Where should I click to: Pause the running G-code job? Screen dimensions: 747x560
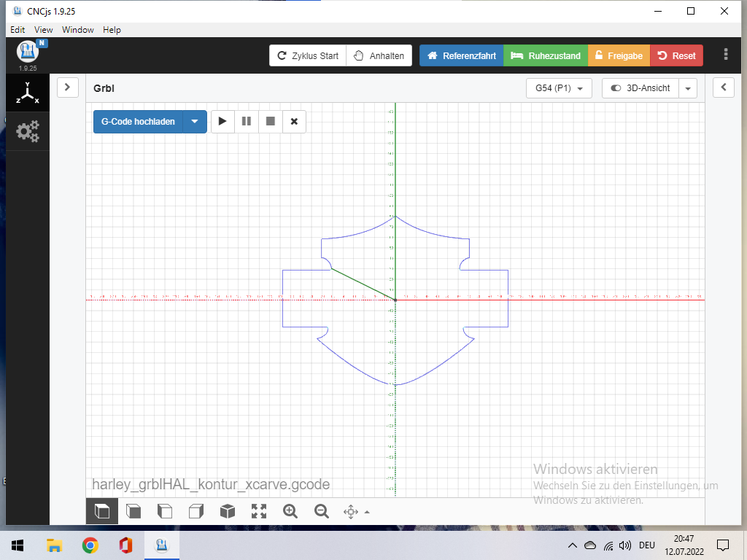pos(247,122)
